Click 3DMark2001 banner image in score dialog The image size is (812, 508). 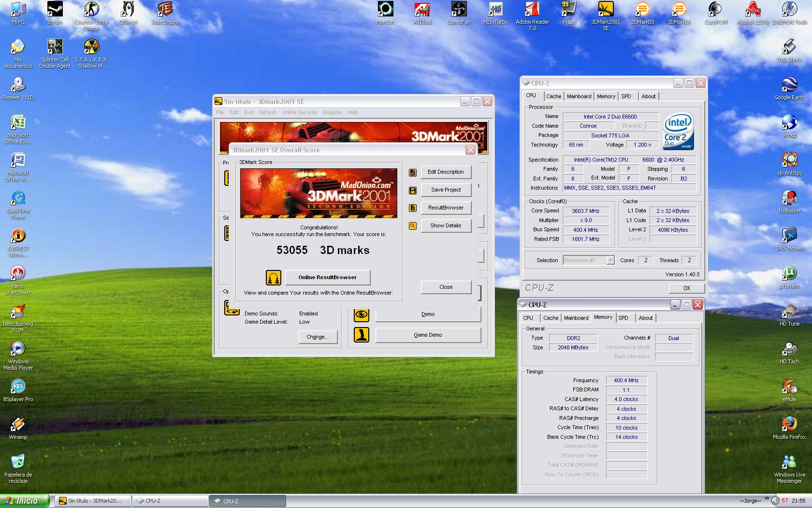(x=319, y=193)
